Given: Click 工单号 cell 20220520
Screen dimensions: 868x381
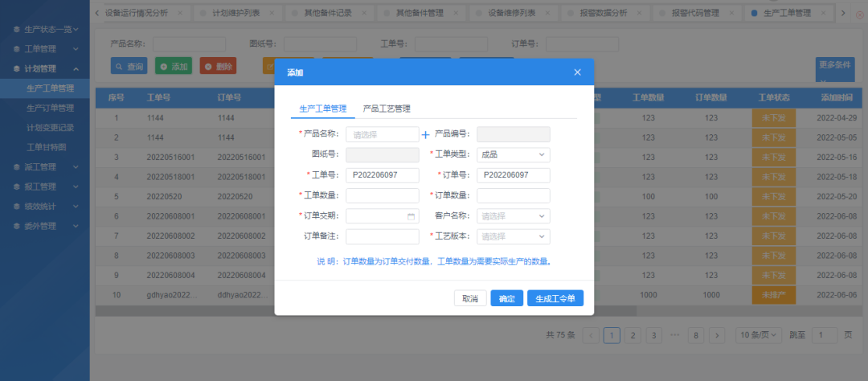Looking at the screenshot, I should click(165, 197).
